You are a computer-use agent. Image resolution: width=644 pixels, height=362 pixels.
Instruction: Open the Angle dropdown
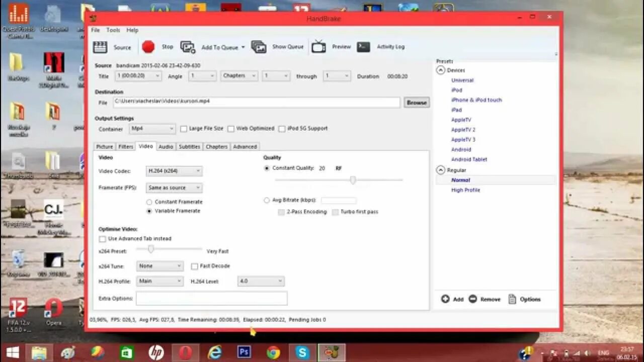[202, 76]
